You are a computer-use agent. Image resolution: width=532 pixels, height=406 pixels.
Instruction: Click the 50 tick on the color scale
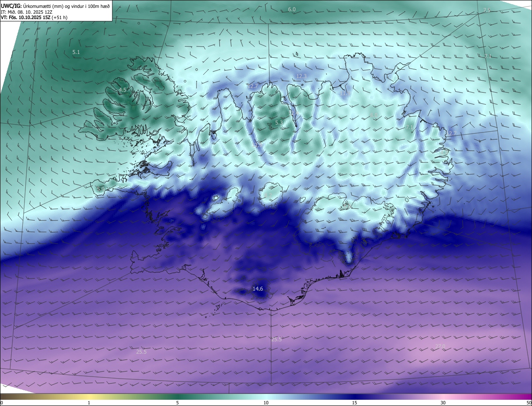pos(529,403)
